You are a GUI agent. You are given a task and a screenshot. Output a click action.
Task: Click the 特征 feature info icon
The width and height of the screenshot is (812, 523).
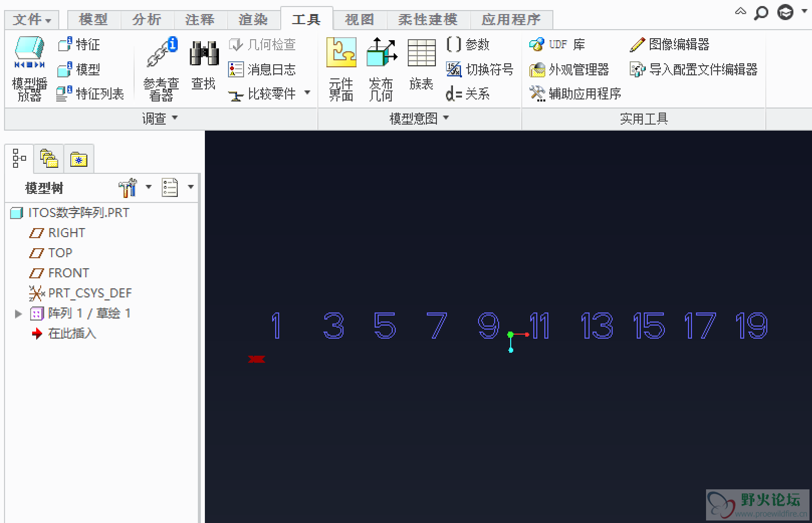point(79,45)
